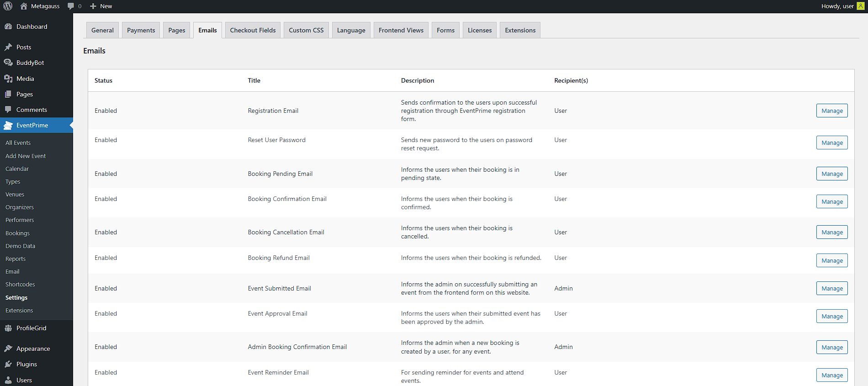Open All Events submenu link
This screenshot has width=868, height=386.
(18, 143)
